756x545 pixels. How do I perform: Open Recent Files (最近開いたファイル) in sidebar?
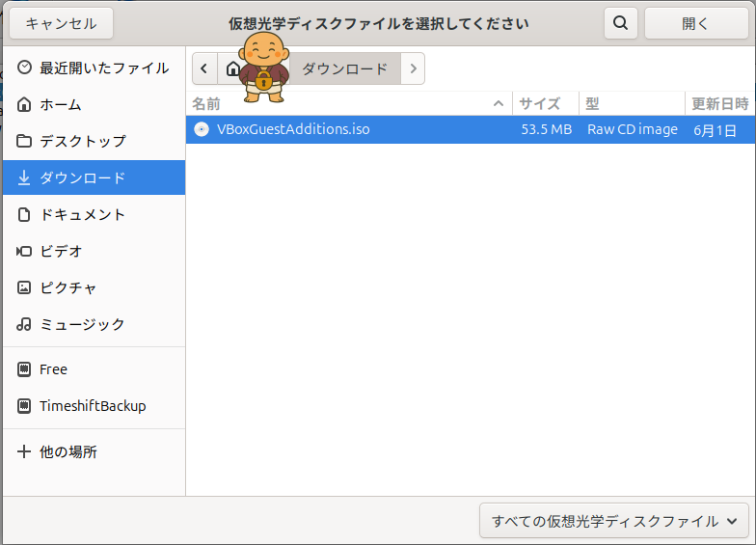tap(93, 68)
